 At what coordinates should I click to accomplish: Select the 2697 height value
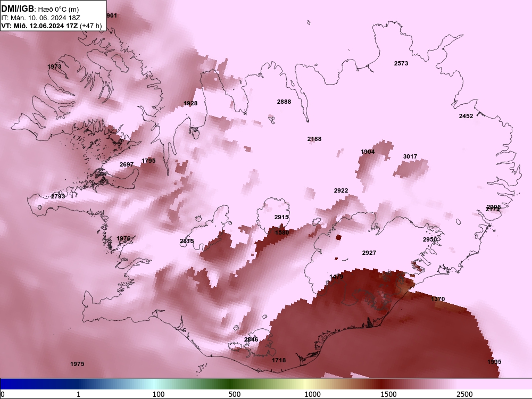(127, 164)
